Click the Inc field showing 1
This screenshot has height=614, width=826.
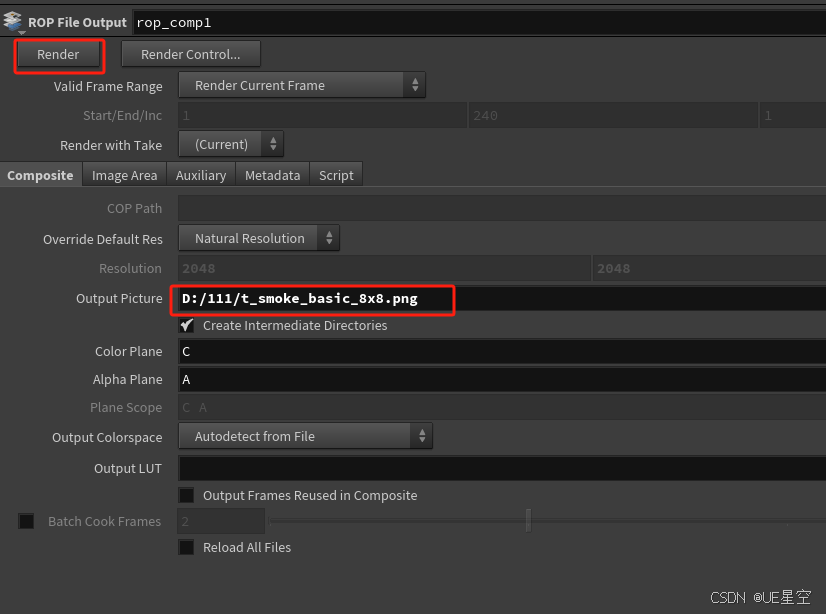[793, 115]
